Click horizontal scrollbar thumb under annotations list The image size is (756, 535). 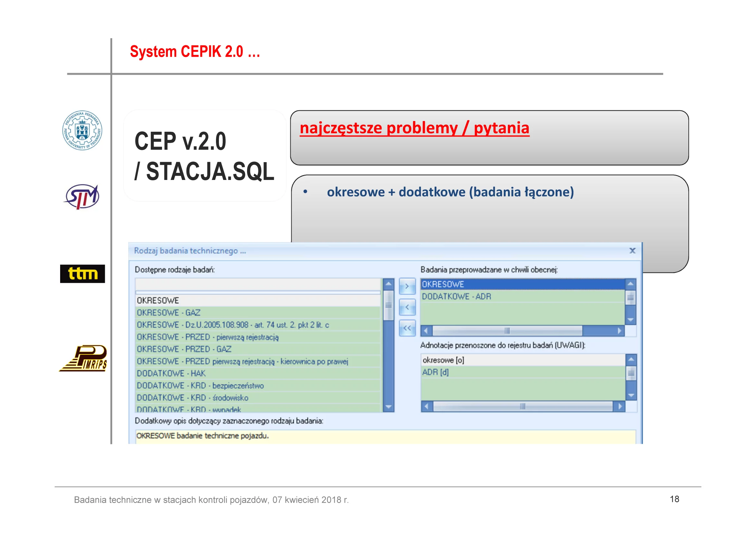point(523,407)
